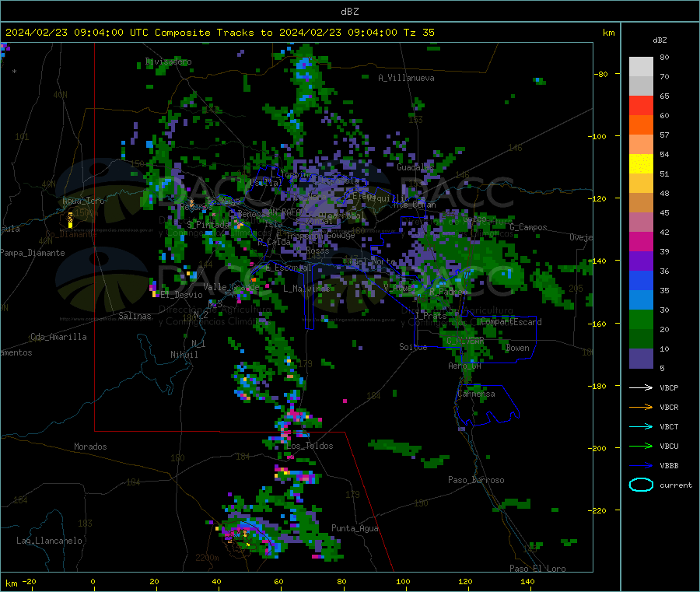700x592 pixels.
Task: Click the 'Nivel_Norte' map label
Action: [x=369, y=261]
